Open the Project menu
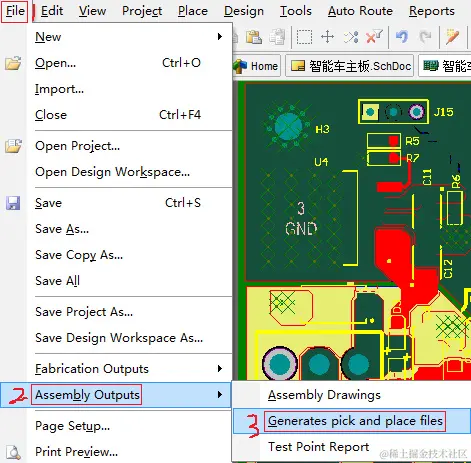 click(x=142, y=11)
